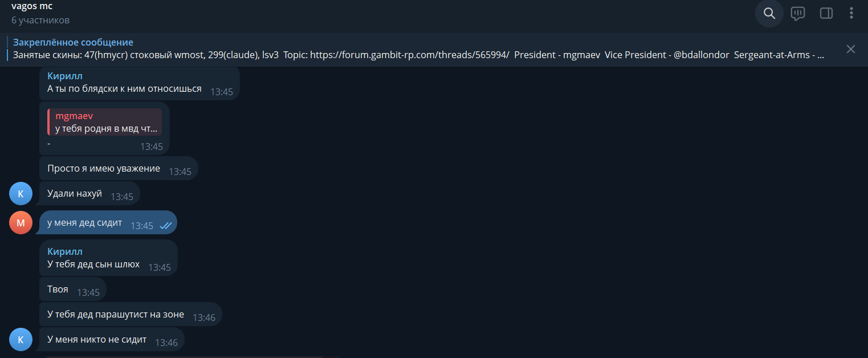Open Кирилл's profile from topmost sender name
This screenshot has width=868, height=358.
65,76
